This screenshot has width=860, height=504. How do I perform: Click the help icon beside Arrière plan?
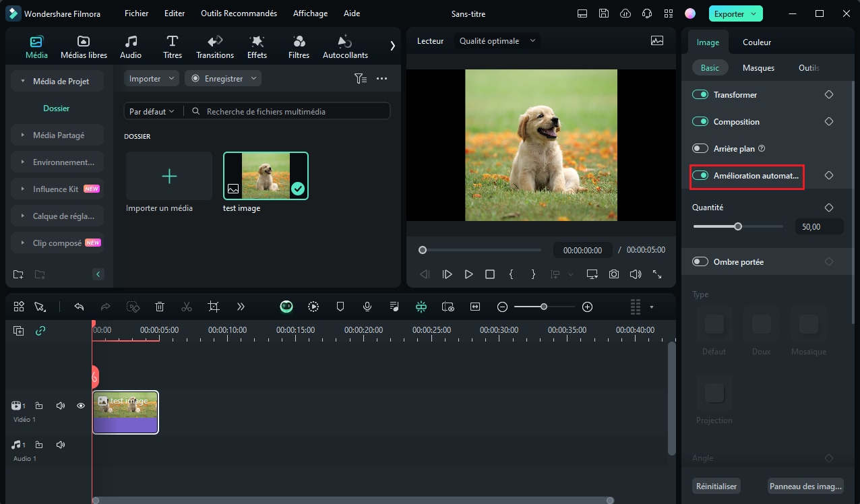coord(762,148)
